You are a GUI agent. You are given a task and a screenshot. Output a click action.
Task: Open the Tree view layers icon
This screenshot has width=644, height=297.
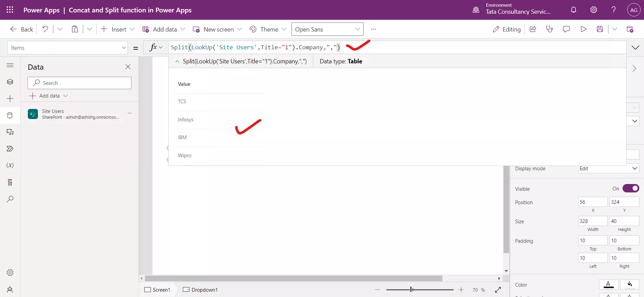10,82
